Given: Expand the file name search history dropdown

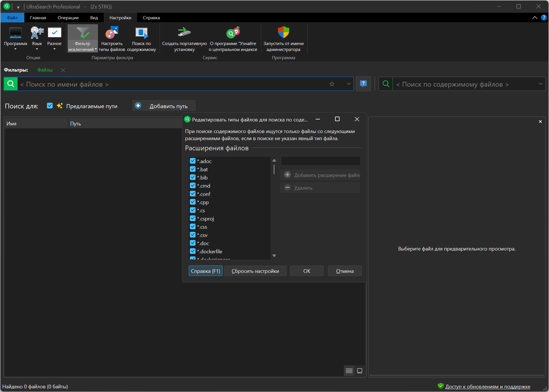Looking at the screenshot, I should click(349, 84).
